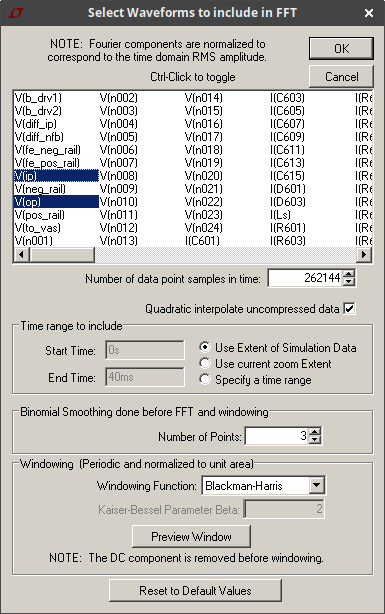Viewport: 385px width, 614px height.
Task: Select I(C603) current waveform
Action: (x=287, y=98)
